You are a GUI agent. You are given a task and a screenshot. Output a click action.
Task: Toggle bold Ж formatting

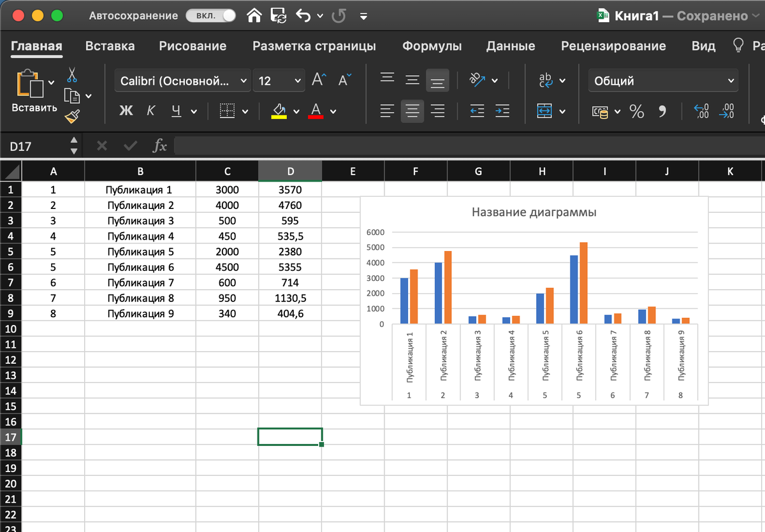(x=126, y=111)
